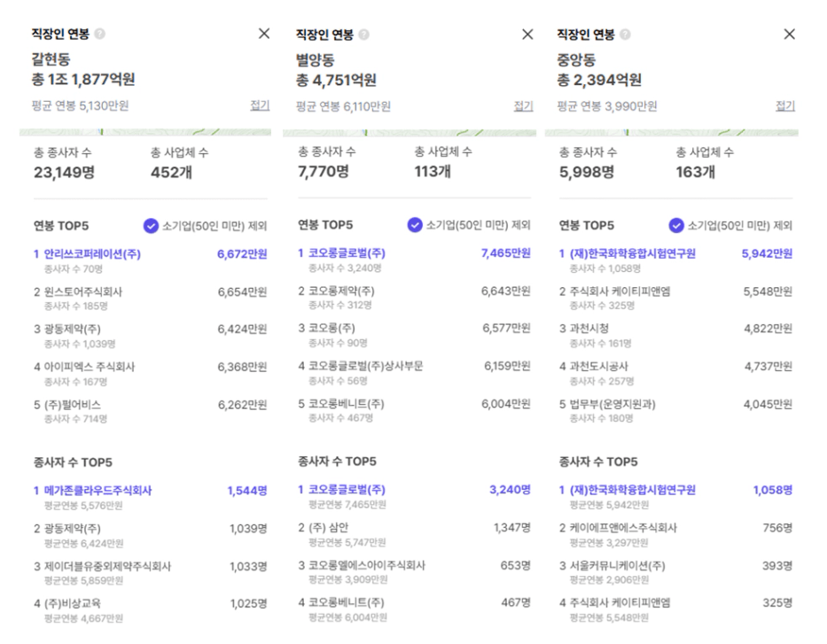Toggle 소기업 제외 checkbox in 중앙동 panel
Viewport: 827px width, 644px height.
click(676, 226)
